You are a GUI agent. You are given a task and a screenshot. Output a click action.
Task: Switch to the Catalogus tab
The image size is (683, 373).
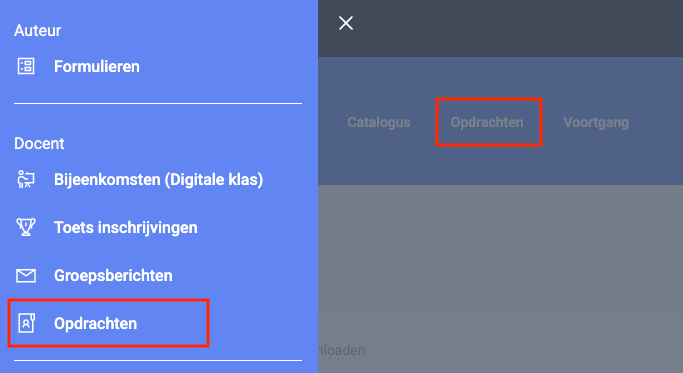pyautogui.click(x=379, y=122)
